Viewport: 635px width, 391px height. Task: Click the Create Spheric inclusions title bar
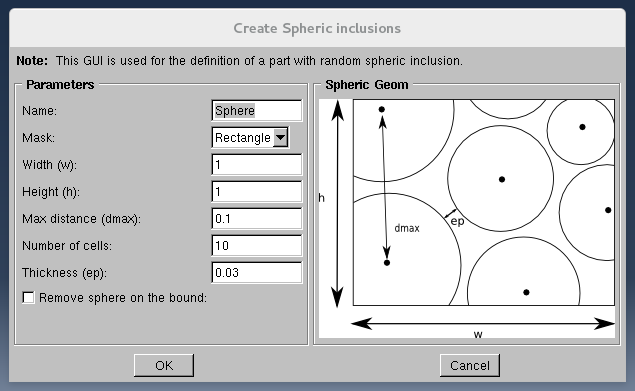tap(317, 28)
